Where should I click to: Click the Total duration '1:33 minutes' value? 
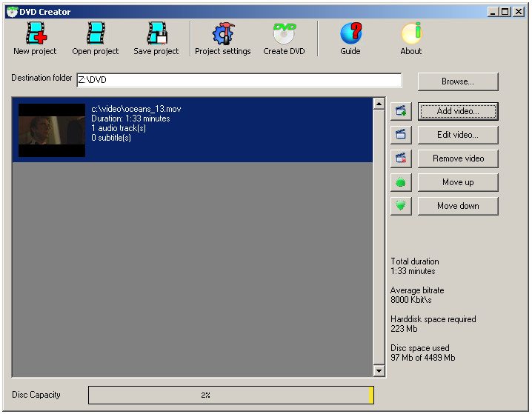tap(413, 271)
